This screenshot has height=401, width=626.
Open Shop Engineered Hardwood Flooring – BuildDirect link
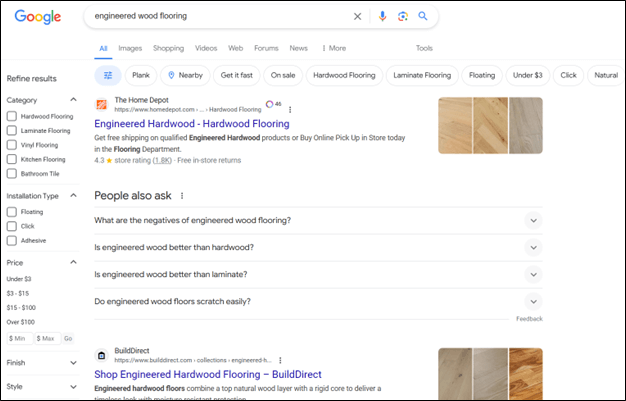point(208,375)
